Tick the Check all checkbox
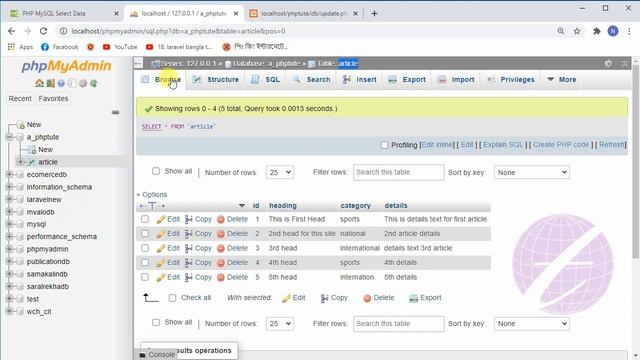The height and width of the screenshot is (360, 640). click(172, 298)
